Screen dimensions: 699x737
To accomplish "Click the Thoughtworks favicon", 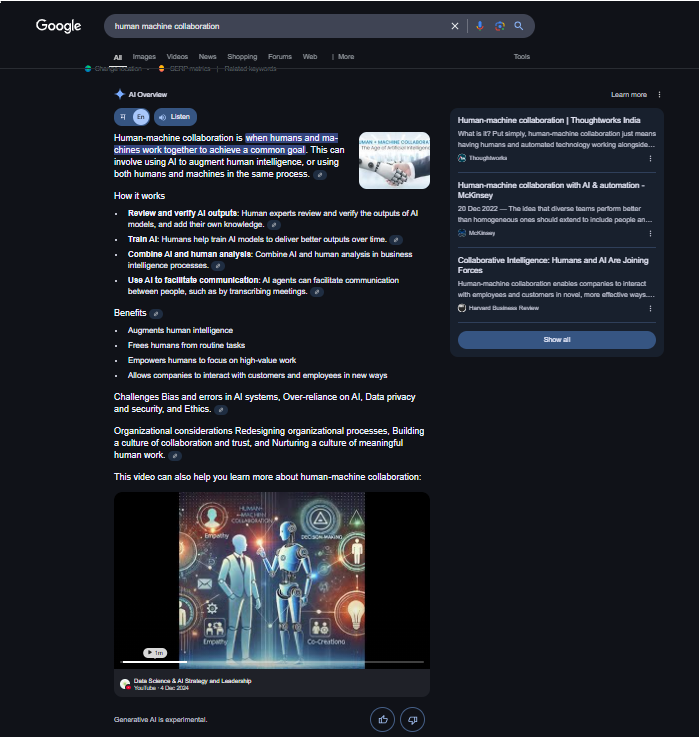I will coord(462,158).
